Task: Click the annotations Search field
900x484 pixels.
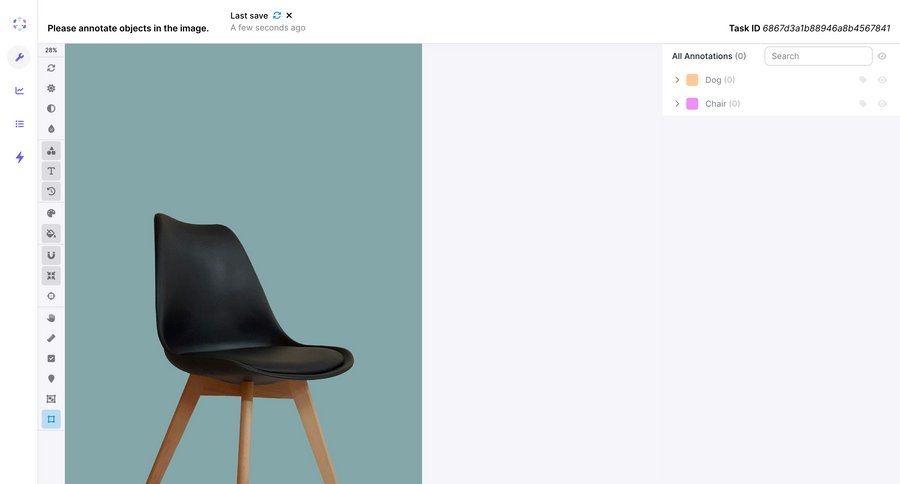Action: pos(818,56)
